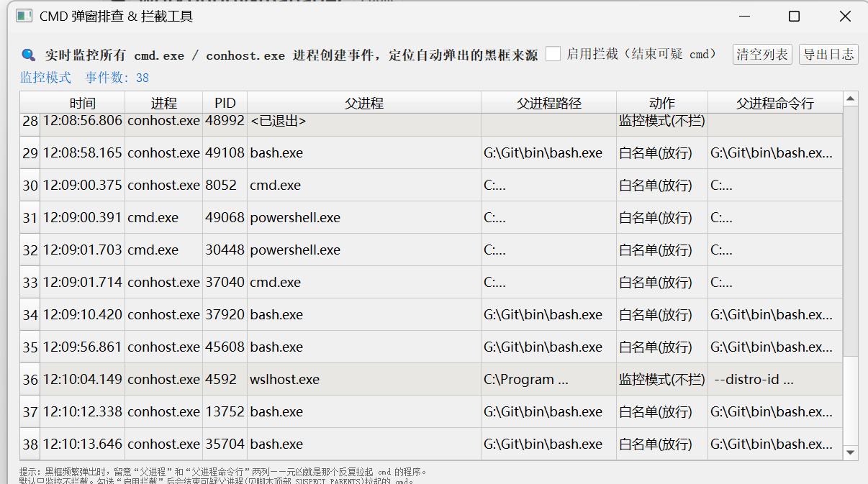Select row header 33
This screenshot has height=484, width=868.
click(x=30, y=282)
